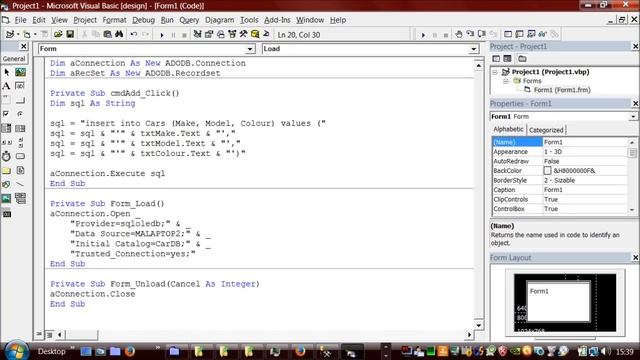Select the Line control in the toolbox

coord(20,184)
